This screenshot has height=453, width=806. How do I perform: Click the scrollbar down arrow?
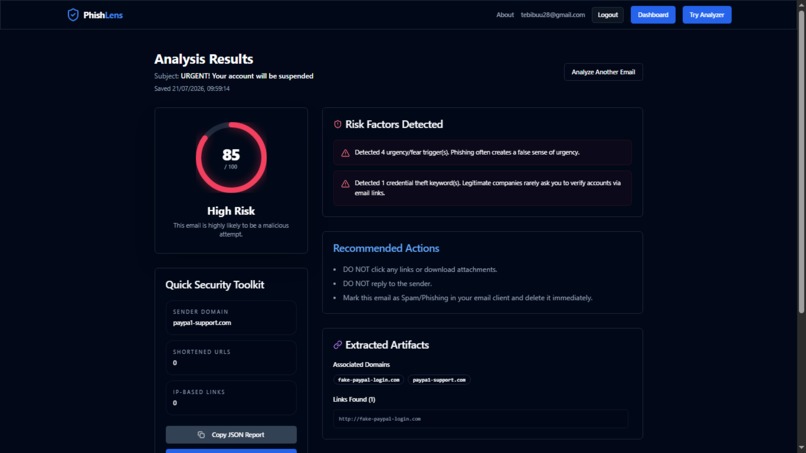tap(801, 448)
